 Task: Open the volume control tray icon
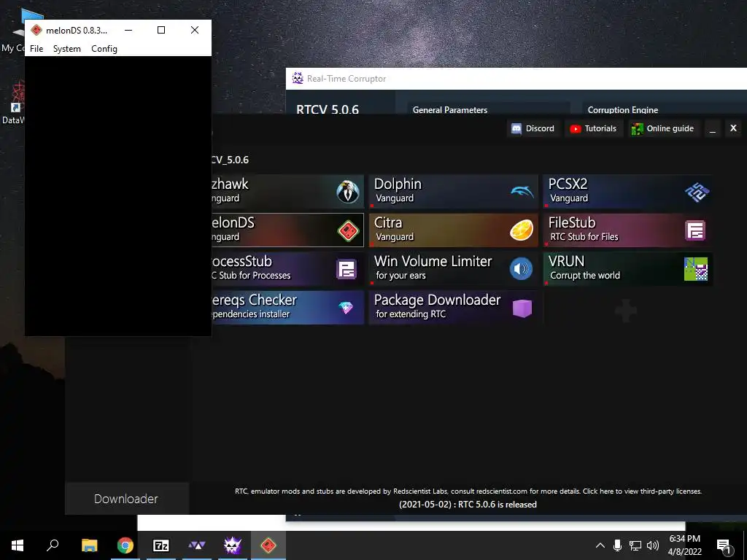point(653,545)
